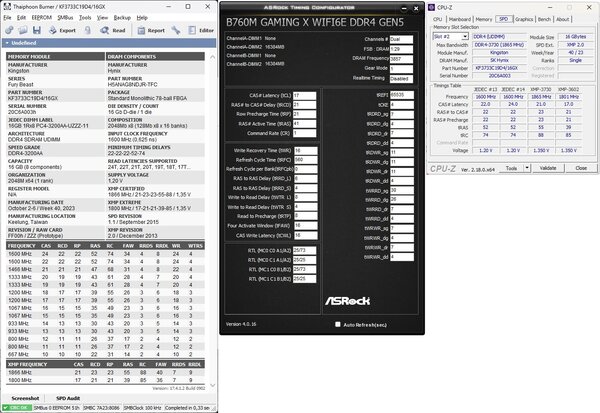
Task: Click the Thaiphoon Burner title bar app icon
Action: click(x=7, y=7)
